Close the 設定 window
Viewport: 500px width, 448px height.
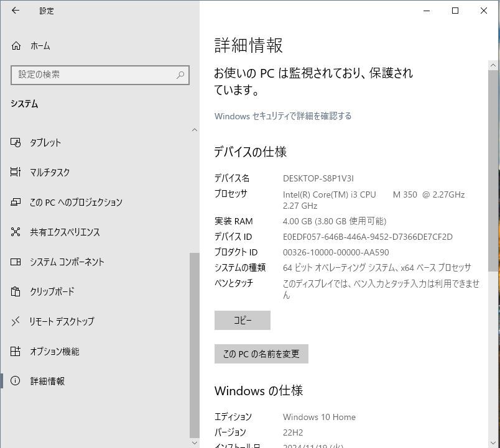click(484, 11)
